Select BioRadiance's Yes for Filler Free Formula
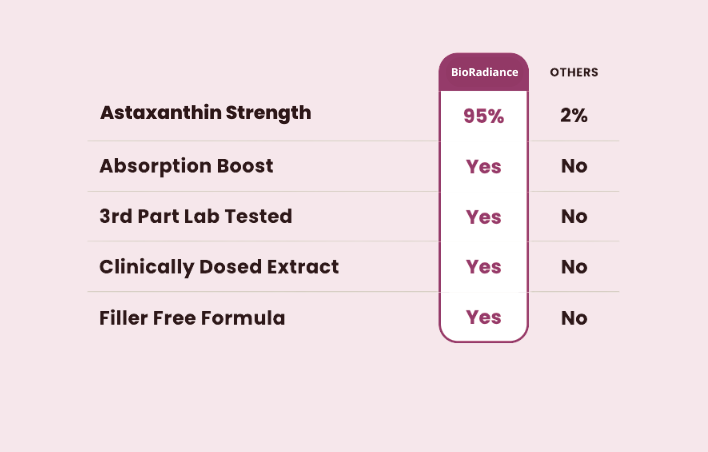The image size is (708, 452). 483,318
